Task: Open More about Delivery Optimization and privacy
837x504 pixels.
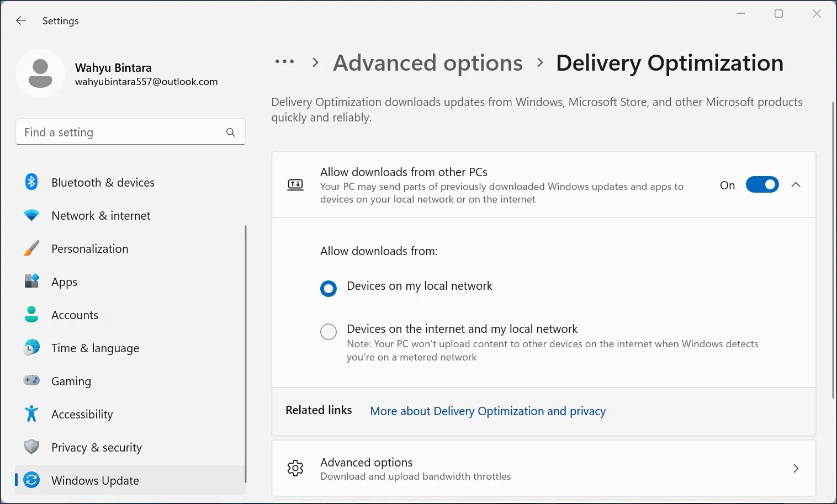Action: pos(488,411)
